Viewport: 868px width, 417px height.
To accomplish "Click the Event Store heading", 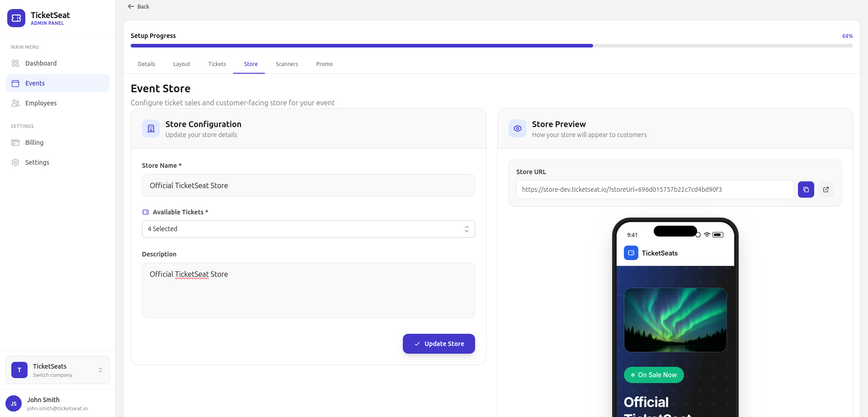I will [x=160, y=89].
